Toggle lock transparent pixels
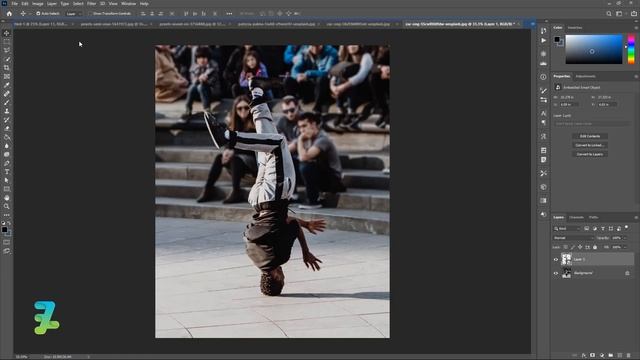This screenshot has height=360, width=640. (x=565, y=247)
